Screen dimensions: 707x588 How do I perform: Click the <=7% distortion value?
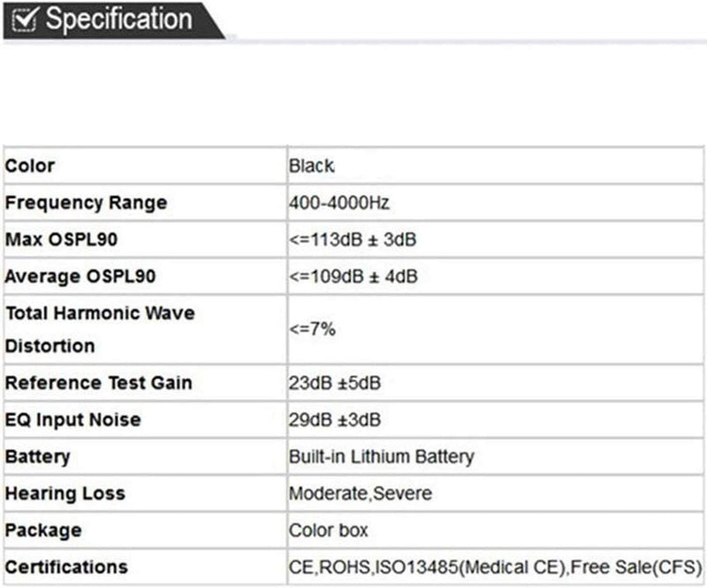coord(312,329)
